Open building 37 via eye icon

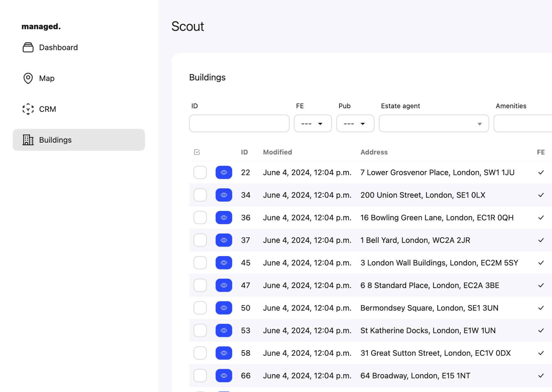[x=224, y=240]
